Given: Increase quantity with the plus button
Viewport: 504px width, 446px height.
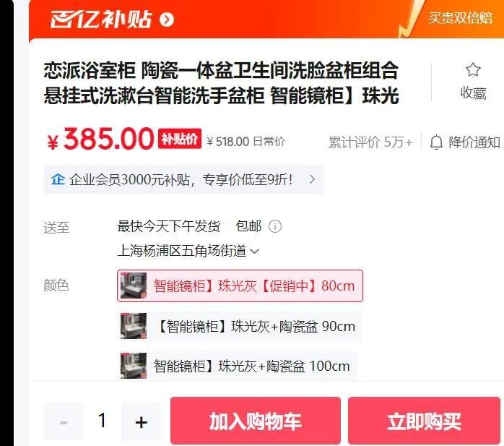Looking at the screenshot, I should click(x=141, y=421).
